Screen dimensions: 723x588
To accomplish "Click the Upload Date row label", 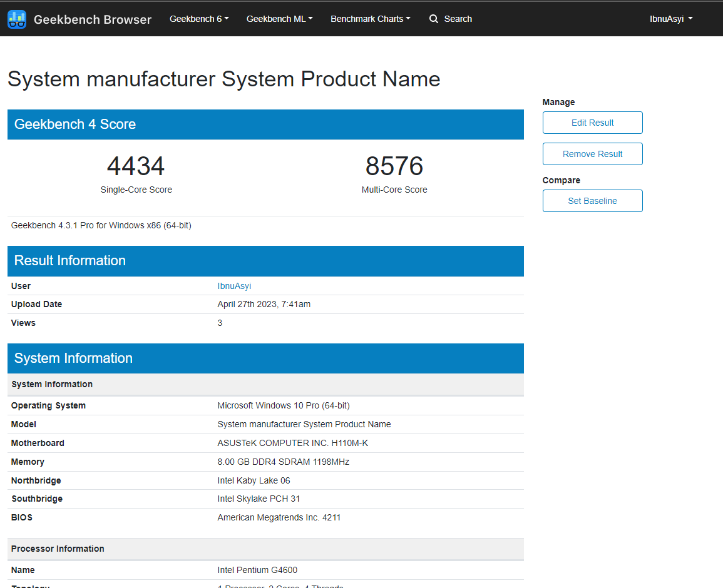I will tap(36, 304).
